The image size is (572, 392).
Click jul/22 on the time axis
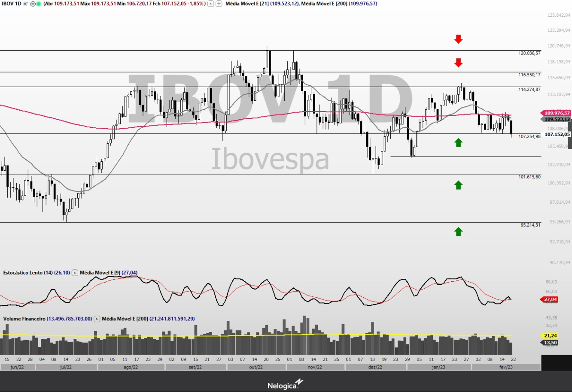[x=66, y=367]
